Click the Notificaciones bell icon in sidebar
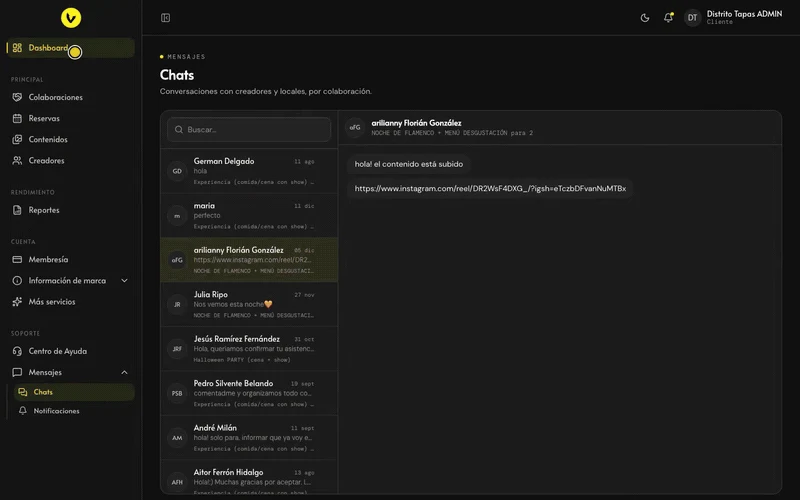The height and width of the screenshot is (500, 800). (x=22, y=411)
